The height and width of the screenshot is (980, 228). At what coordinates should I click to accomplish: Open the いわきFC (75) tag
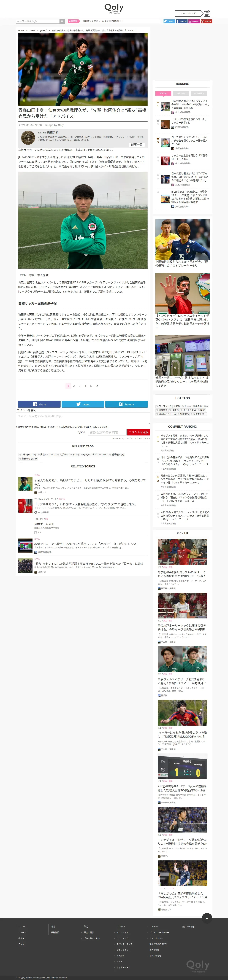(28, 454)
